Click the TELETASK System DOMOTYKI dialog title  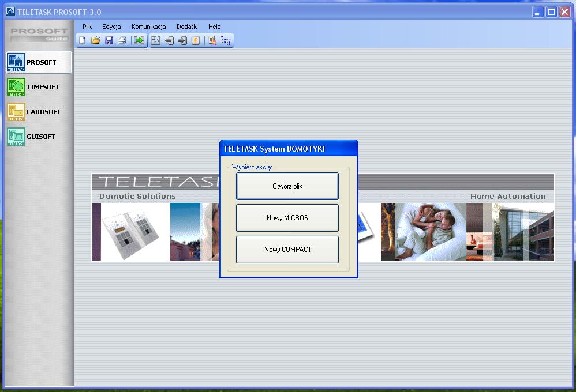(x=274, y=149)
